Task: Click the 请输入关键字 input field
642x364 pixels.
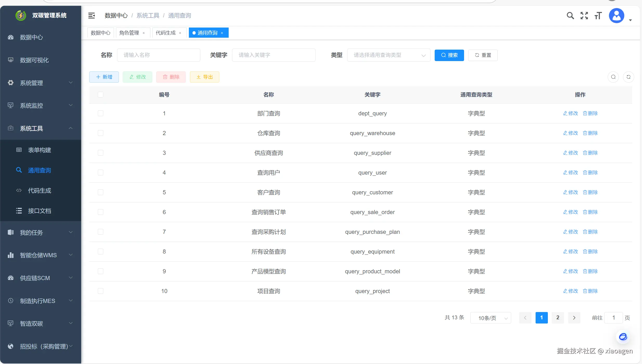Action: [273, 55]
